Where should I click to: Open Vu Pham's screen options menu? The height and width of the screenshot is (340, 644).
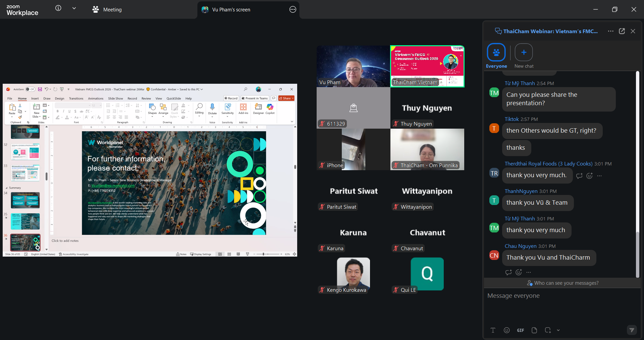(x=292, y=10)
